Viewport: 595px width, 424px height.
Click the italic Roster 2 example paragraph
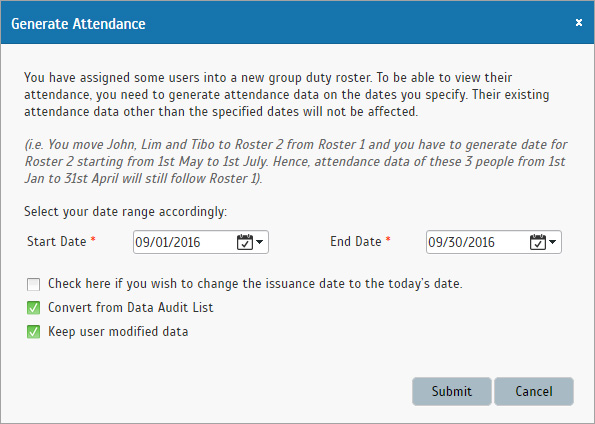tap(296, 161)
